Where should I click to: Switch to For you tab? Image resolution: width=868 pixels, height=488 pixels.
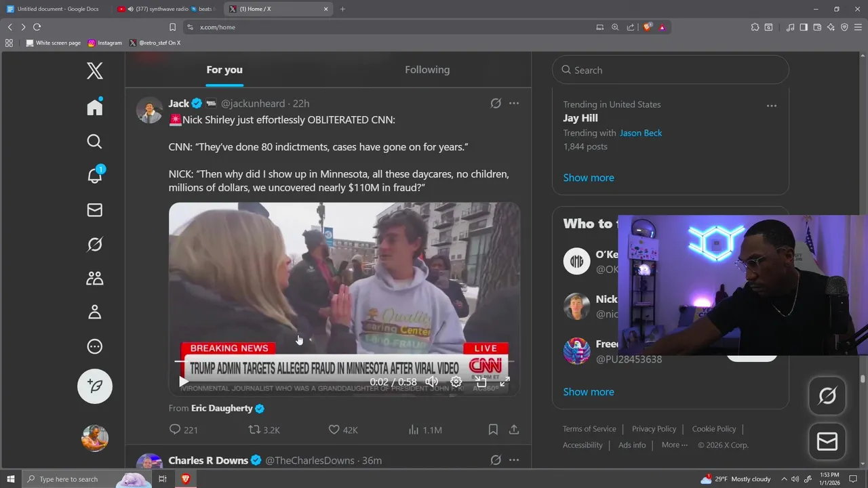(224, 70)
